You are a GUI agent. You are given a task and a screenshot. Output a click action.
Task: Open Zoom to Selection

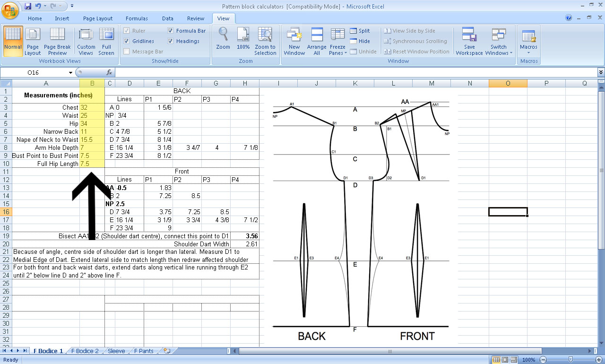265,41
